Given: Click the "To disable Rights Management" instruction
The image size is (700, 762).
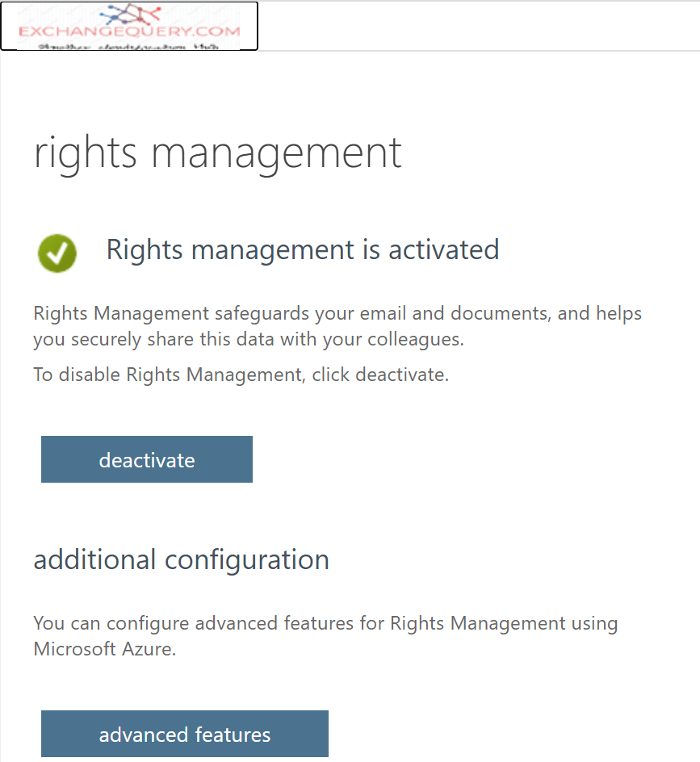Looking at the screenshot, I should (241, 375).
